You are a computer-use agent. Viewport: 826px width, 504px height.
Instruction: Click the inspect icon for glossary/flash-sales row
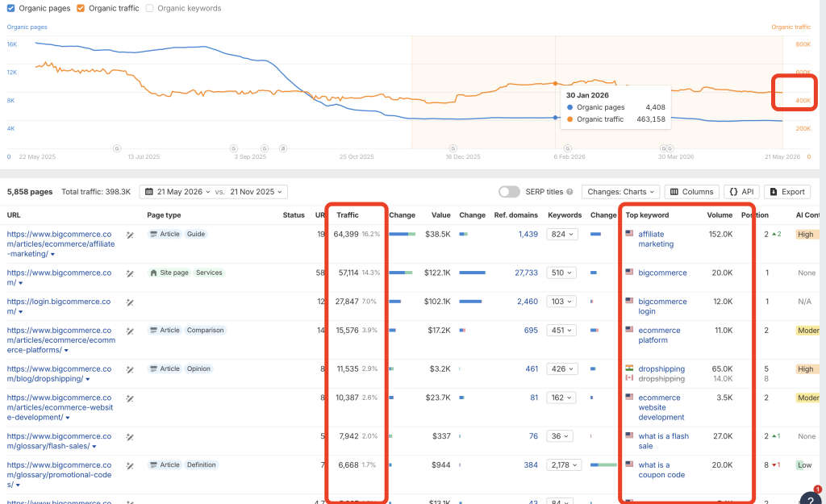130,437
